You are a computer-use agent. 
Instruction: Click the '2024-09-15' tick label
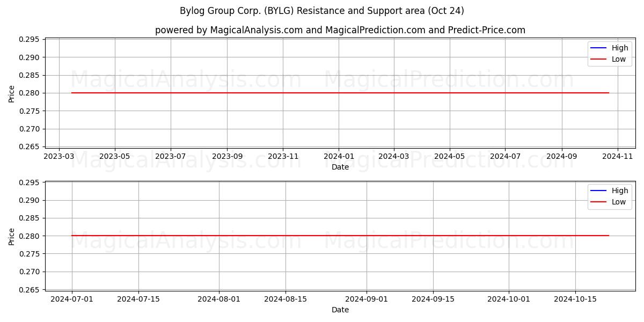[x=433, y=299]
